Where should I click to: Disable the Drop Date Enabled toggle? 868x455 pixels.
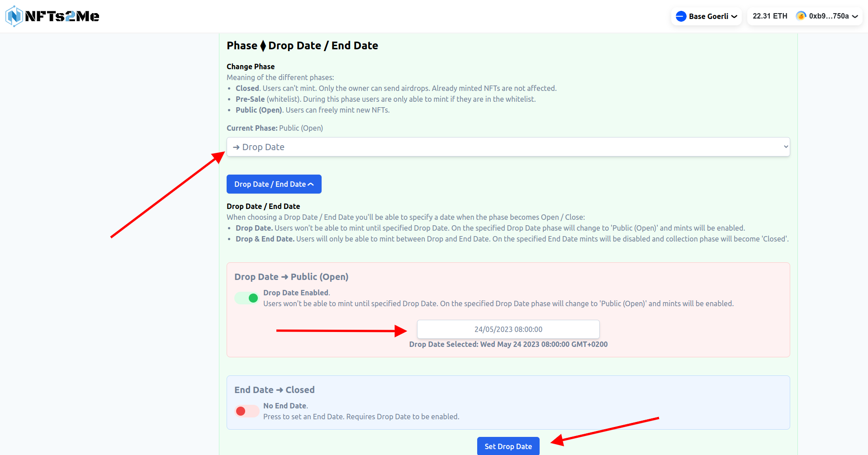[x=247, y=298]
